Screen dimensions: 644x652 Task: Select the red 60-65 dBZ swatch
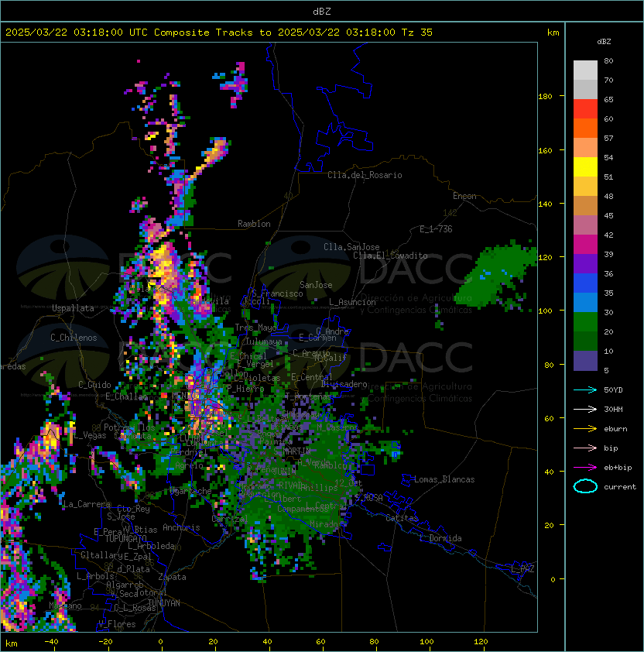(585, 109)
